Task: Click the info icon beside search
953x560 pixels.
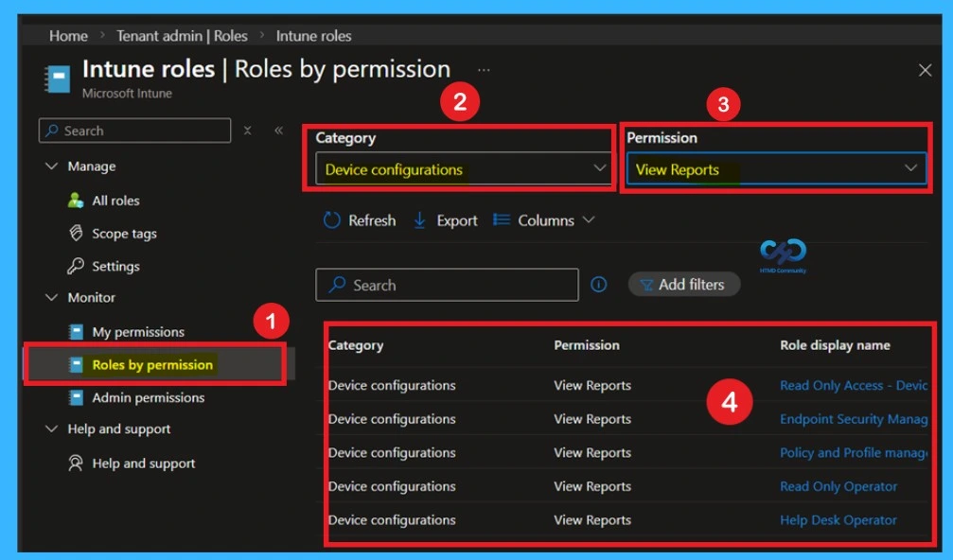Action: point(599,284)
